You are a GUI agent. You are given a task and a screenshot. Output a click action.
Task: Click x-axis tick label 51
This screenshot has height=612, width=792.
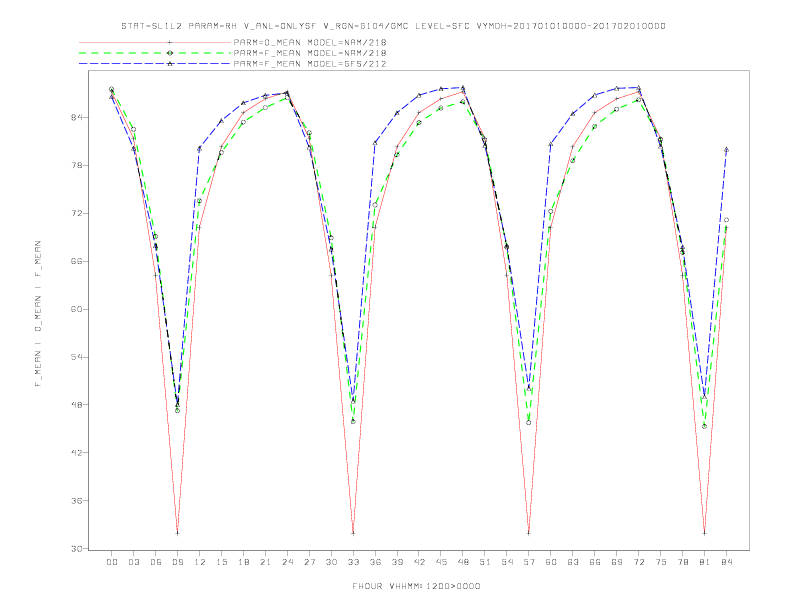point(485,562)
